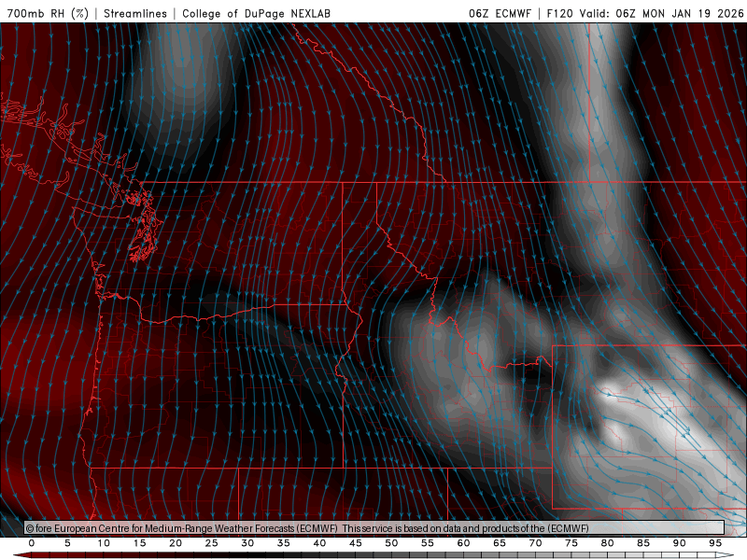This screenshot has width=747, height=560.
Task: Click the "85" label on the RH scale
Action: click(x=643, y=543)
